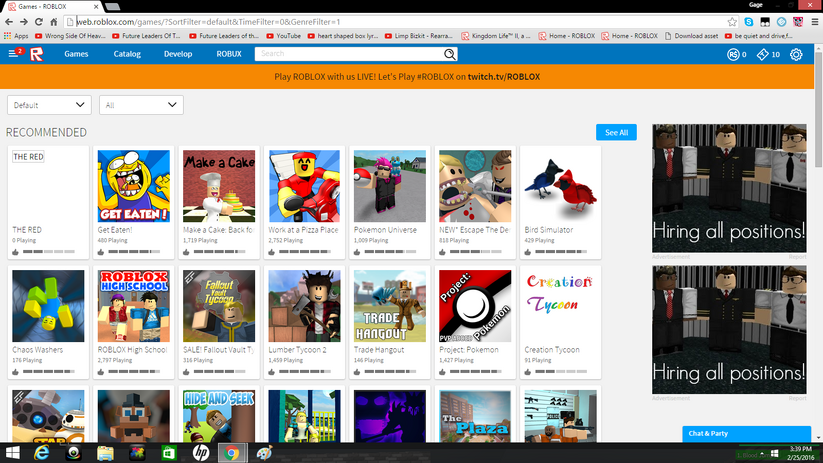Image resolution: width=823 pixels, height=463 pixels.
Task: Open the settings gear icon
Action: click(796, 54)
